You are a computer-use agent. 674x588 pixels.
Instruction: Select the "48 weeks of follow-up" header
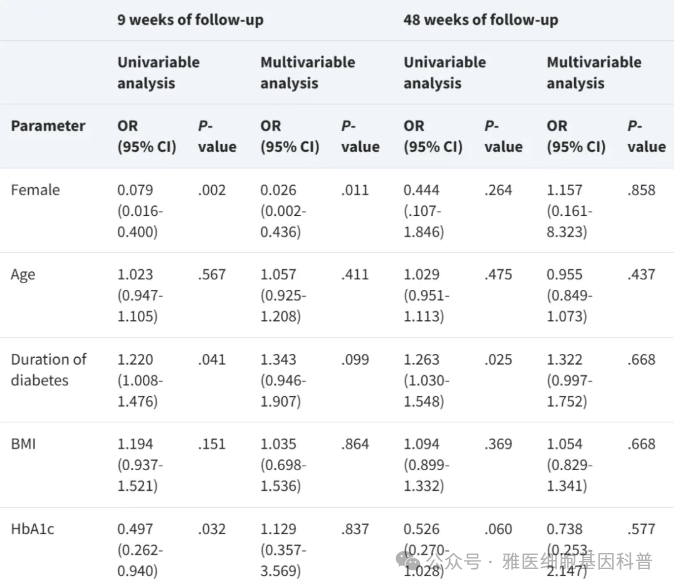click(x=480, y=20)
